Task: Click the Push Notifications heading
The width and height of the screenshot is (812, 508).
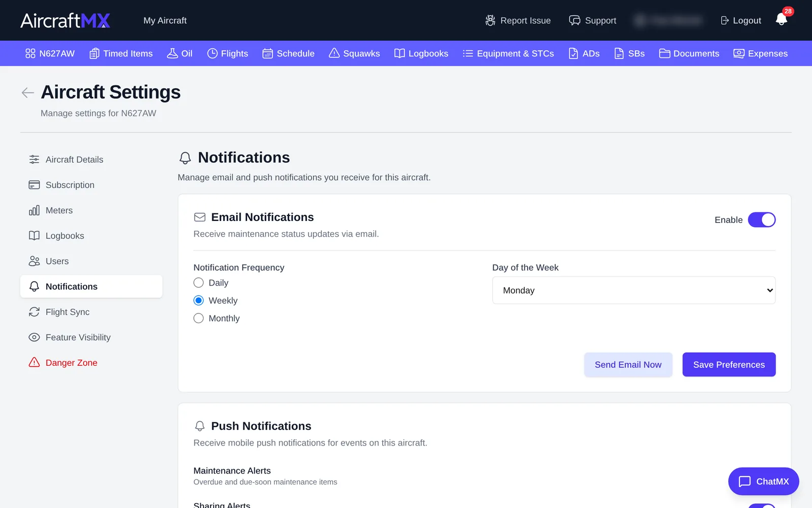Action: pos(261,426)
